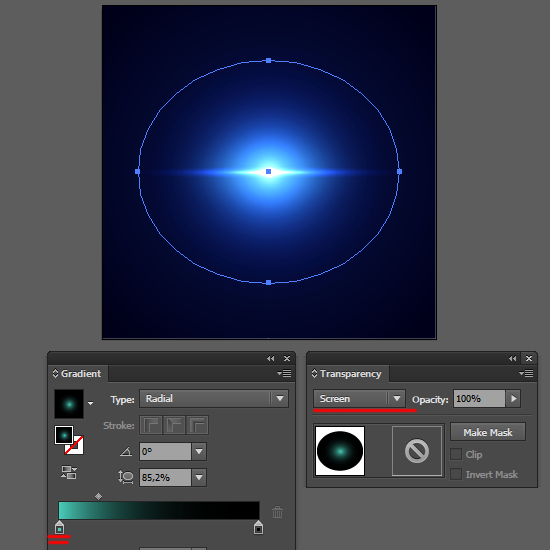The image size is (550, 550).
Task: Select the Gradient panel tab
Action: point(78,374)
